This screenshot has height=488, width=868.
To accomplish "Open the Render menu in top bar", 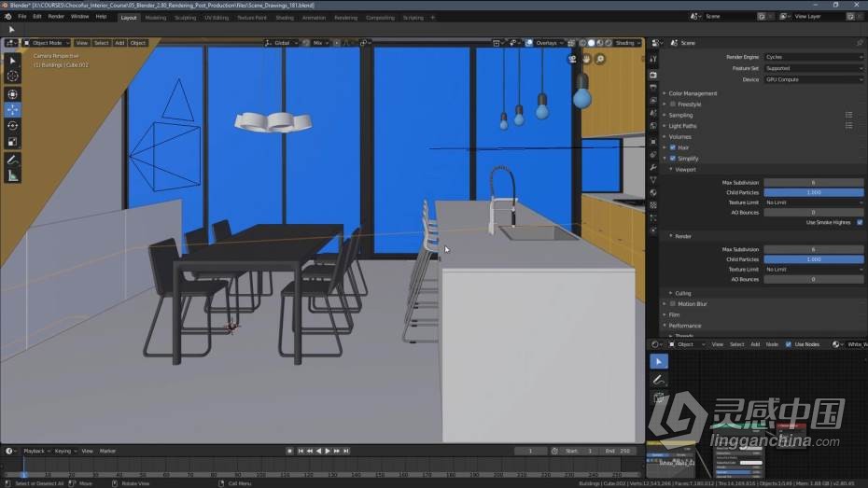I will coord(56,17).
